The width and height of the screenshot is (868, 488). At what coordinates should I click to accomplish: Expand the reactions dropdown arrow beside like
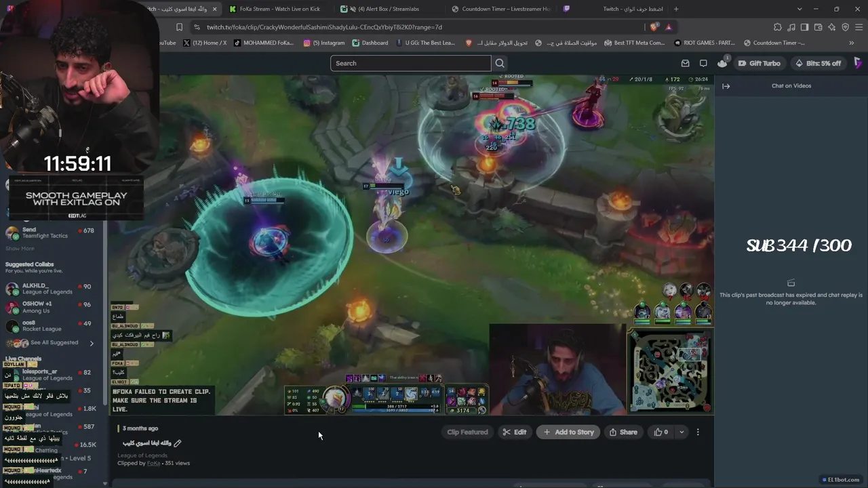pyautogui.click(x=682, y=432)
